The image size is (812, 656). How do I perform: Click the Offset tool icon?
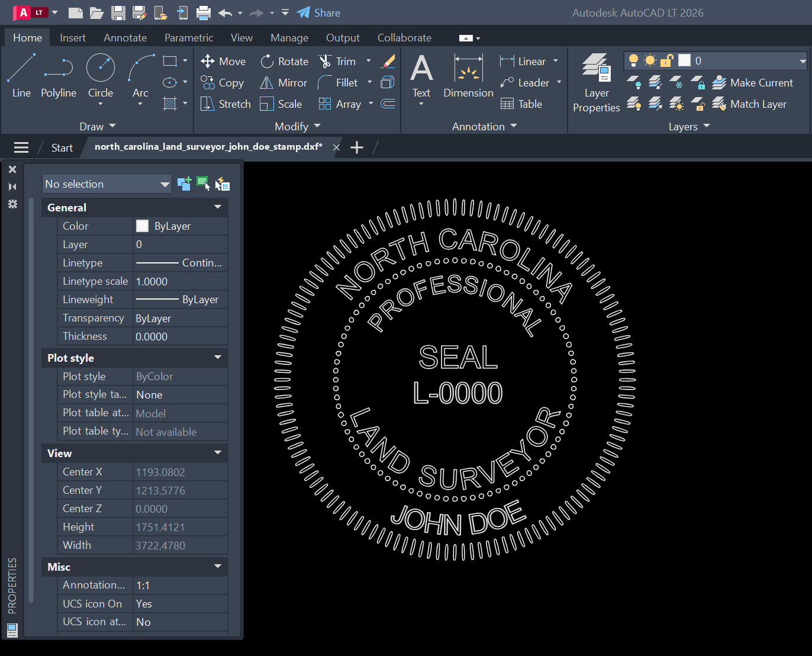coord(388,104)
